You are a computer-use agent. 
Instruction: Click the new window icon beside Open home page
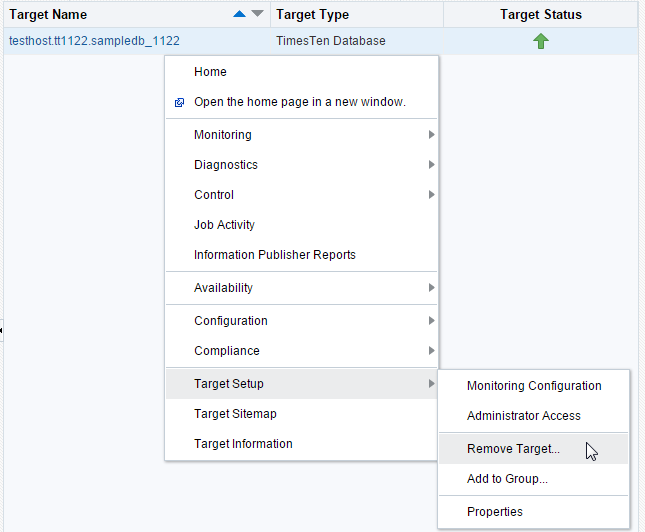point(179,102)
